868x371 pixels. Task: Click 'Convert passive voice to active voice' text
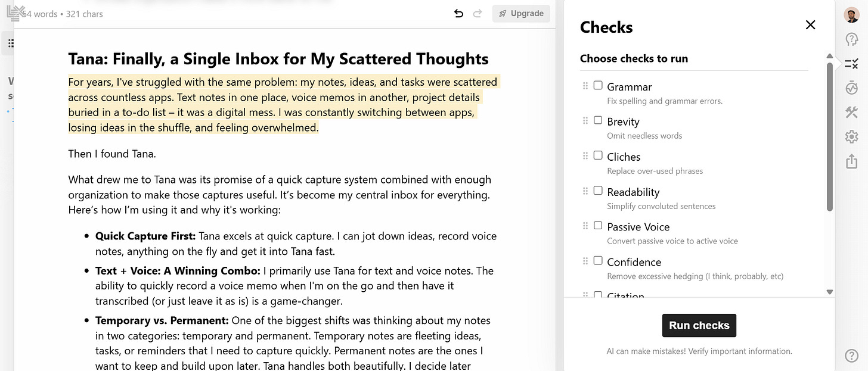tap(672, 241)
